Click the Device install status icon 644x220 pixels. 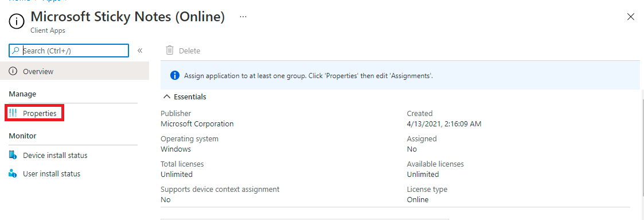point(13,156)
